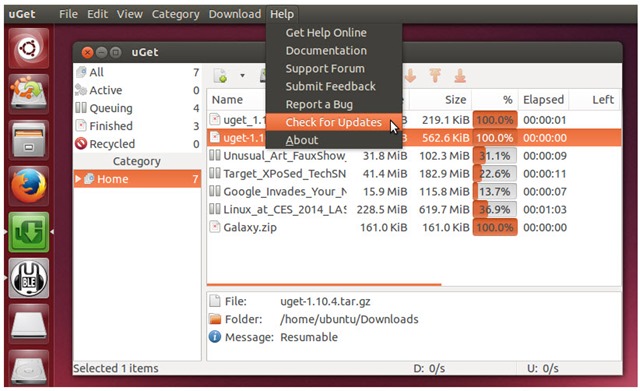Open the new download dropdown arrow

pos(242,76)
